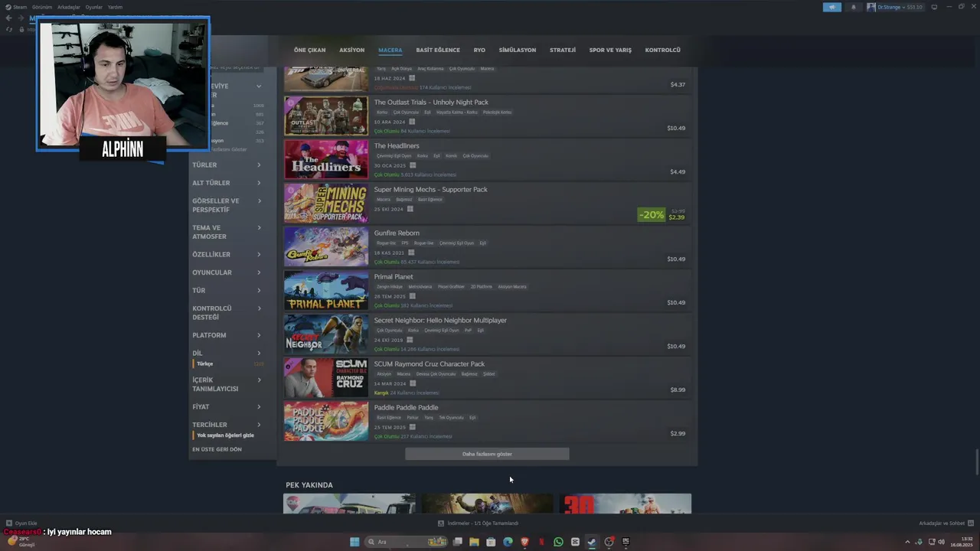Click the Dr.Strange profile avatar
The image size is (980, 551).
click(871, 7)
